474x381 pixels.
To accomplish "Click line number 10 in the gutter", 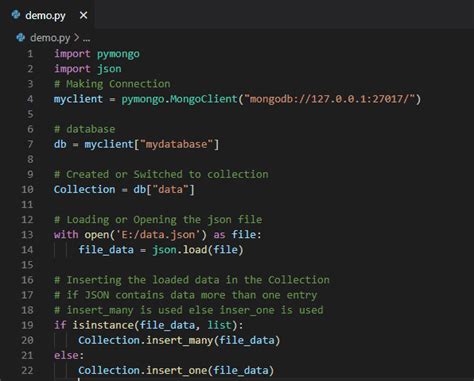I will pos(27,189).
